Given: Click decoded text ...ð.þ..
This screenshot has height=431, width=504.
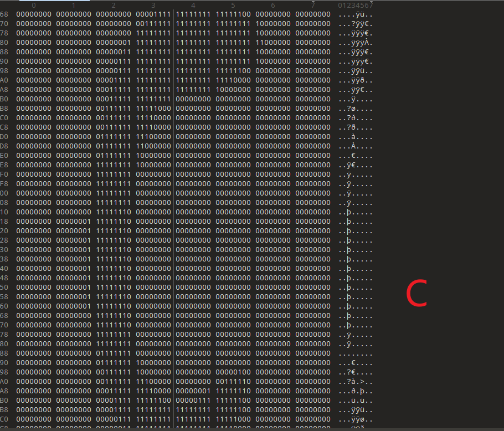Looking at the screenshot, I should click(356, 391).
